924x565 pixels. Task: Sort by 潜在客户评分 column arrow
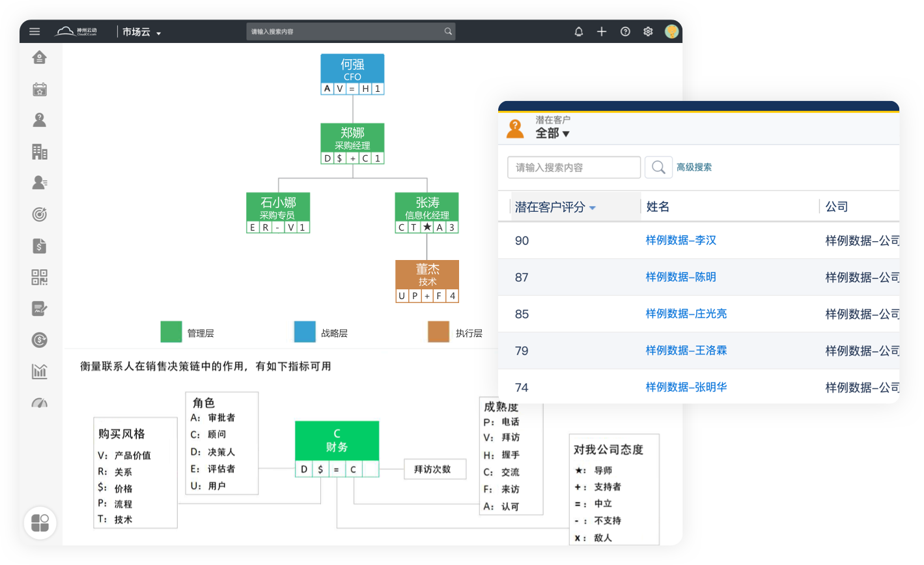593,208
